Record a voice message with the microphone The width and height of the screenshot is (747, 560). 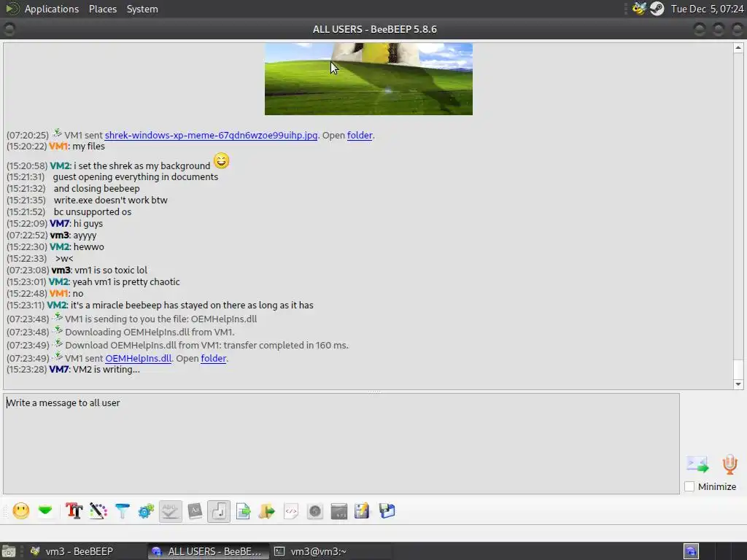point(729,464)
